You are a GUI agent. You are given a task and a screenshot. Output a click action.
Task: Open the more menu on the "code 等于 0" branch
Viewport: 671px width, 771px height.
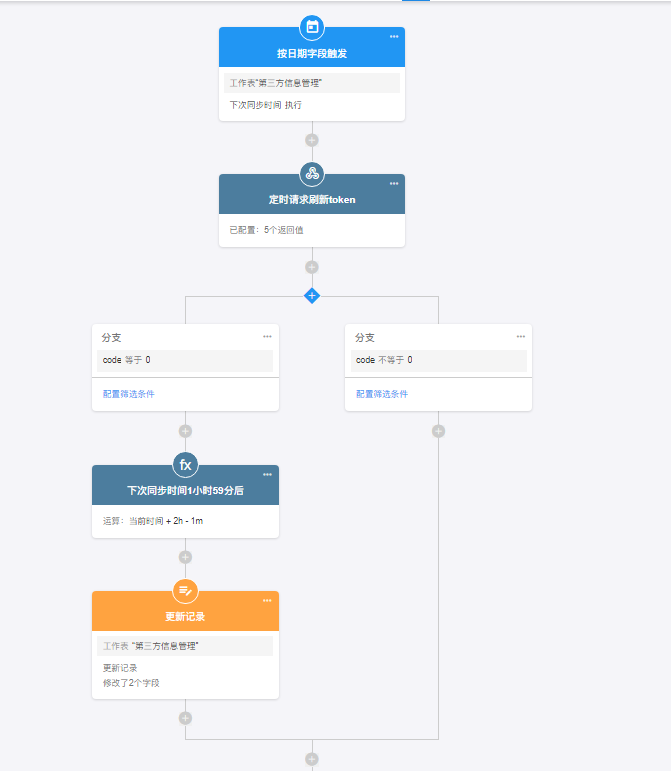click(267, 337)
